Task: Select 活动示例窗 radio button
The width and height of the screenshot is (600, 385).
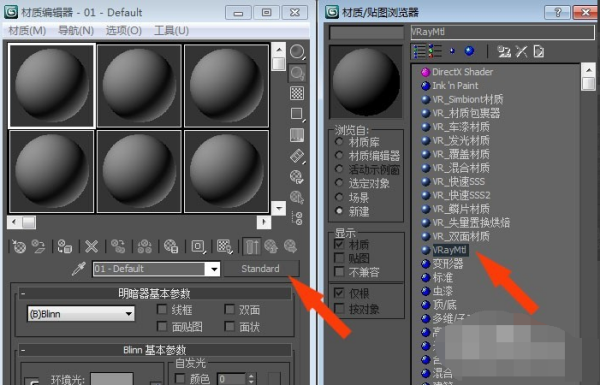Action: click(339, 169)
